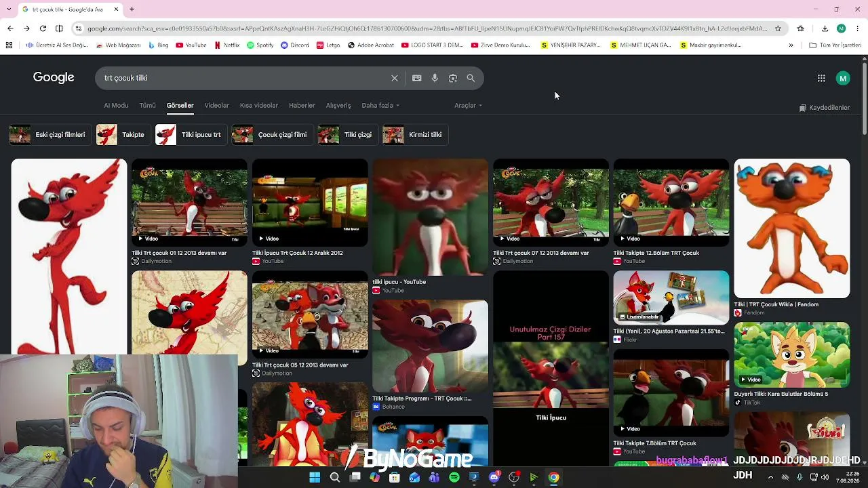Open Spotify from the taskbar
Image resolution: width=868 pixels, height=488 pixels.
point(454,477)
